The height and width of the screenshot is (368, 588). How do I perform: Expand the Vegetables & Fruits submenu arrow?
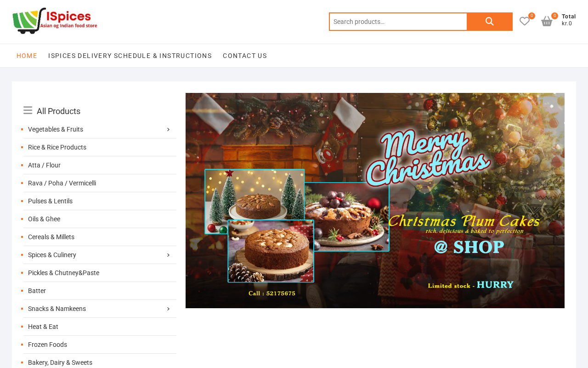(x=168, y=129)
